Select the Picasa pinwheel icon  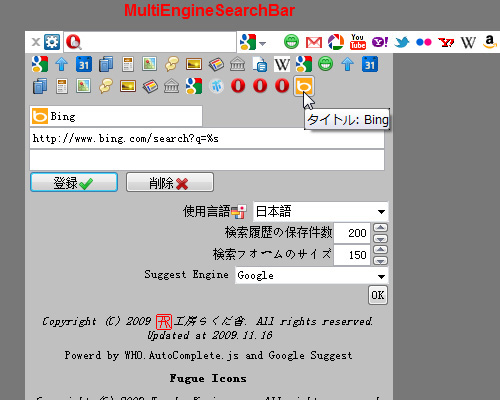[x=336, y=42]
